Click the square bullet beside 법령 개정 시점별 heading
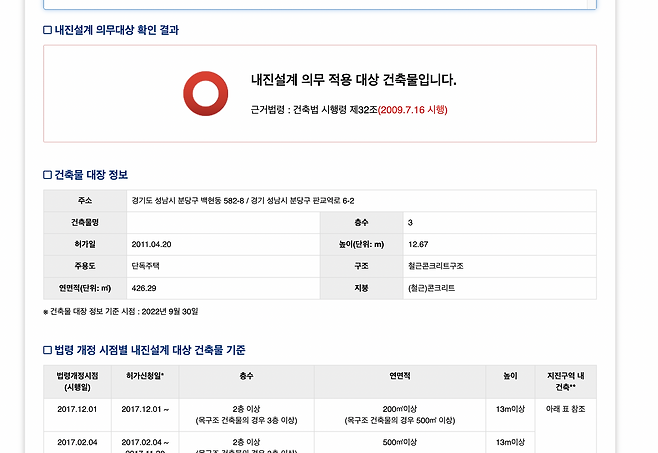The height and width of the screenshot is (453, 658). [x=47, y=350]
